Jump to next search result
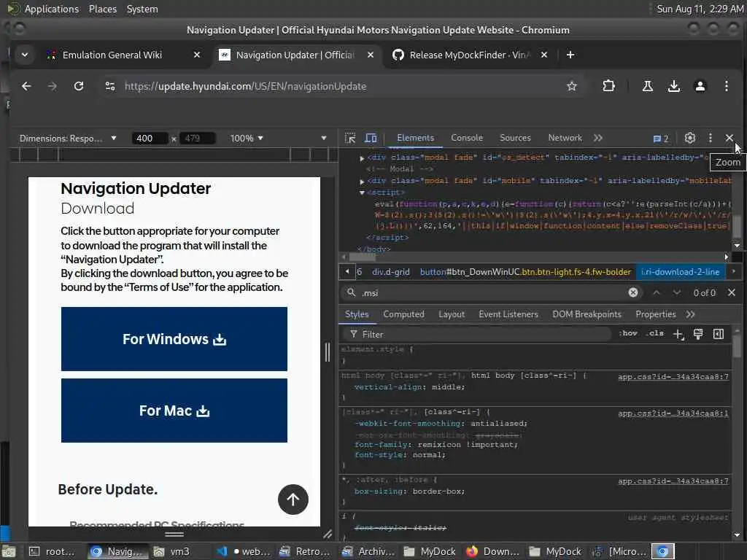 pos(676,292)
